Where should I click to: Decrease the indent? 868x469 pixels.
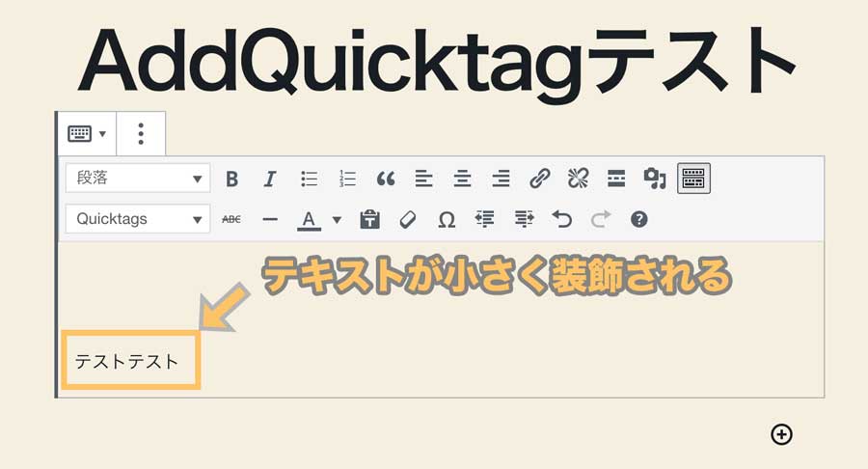485,219
